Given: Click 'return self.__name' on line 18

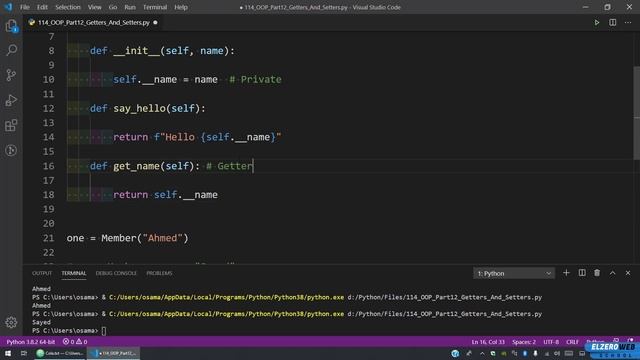Looking at the screenshot, I should (x=165, y=195).
